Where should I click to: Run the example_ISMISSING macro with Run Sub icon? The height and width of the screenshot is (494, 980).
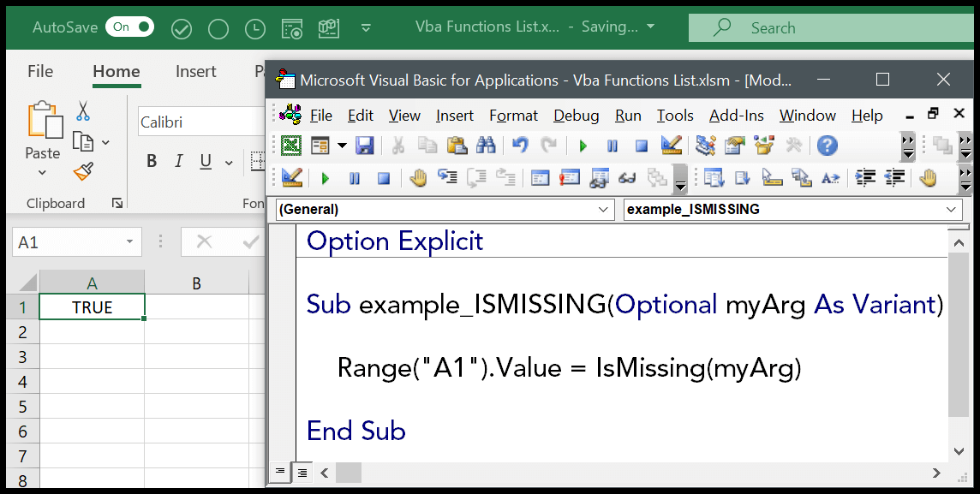coord(583,146)
